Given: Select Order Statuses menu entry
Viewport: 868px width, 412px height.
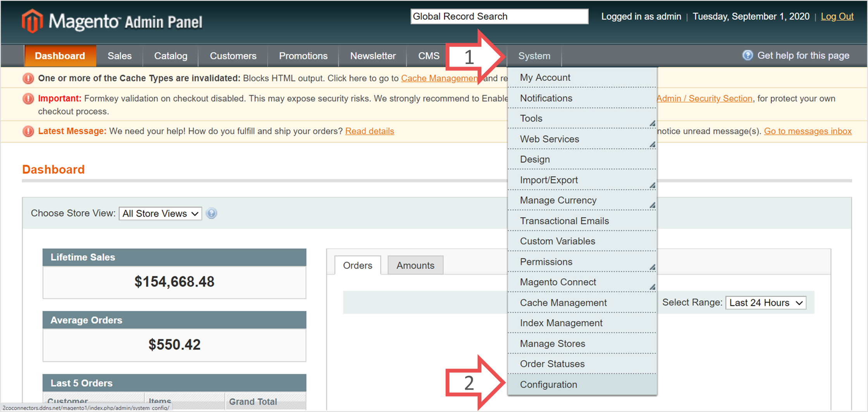Looking at the screenshot, I should [582, 364].
